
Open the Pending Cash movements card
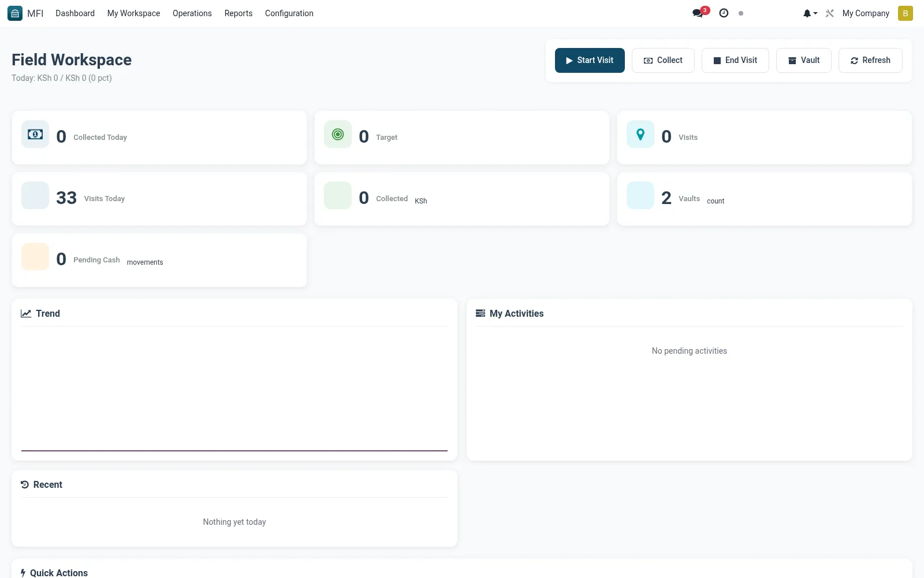(159, 260)
